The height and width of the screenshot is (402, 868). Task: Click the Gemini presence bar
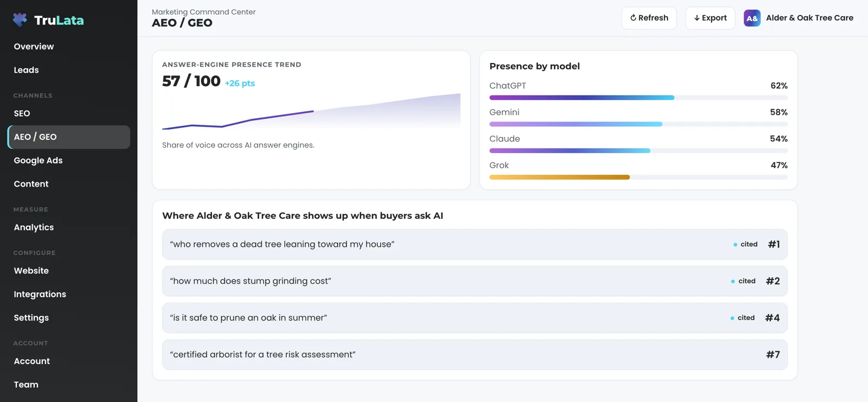click(639, 124)
